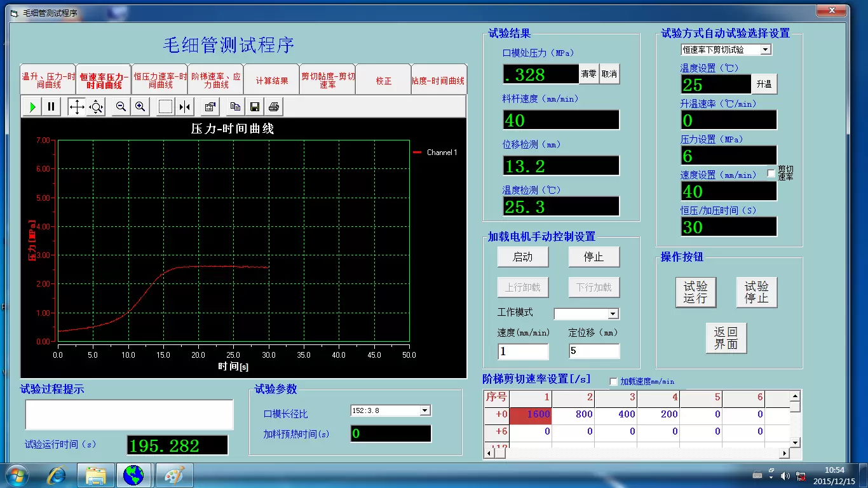Open the chart properties icon
Screen dimensions: 868x488
click(x=210, y=107)
